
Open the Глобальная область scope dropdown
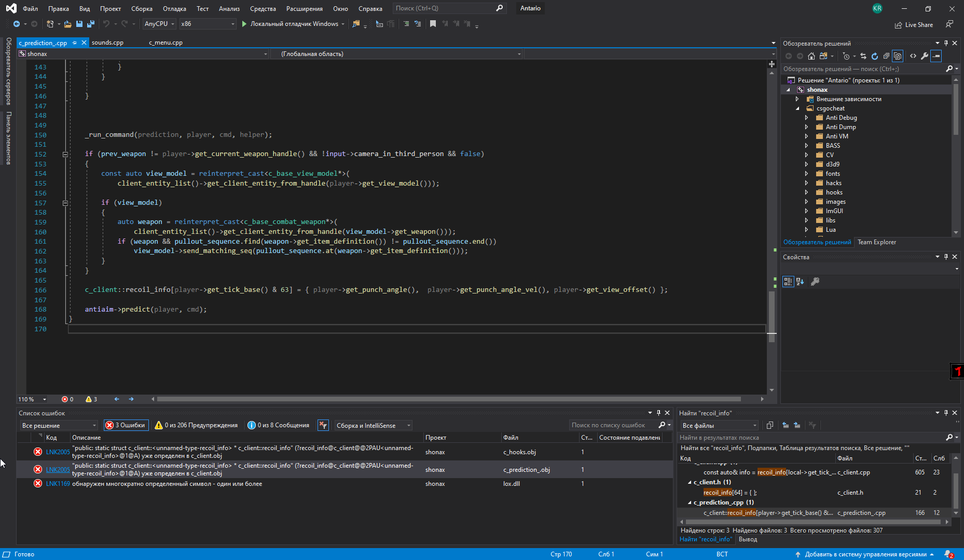[397, 54]
